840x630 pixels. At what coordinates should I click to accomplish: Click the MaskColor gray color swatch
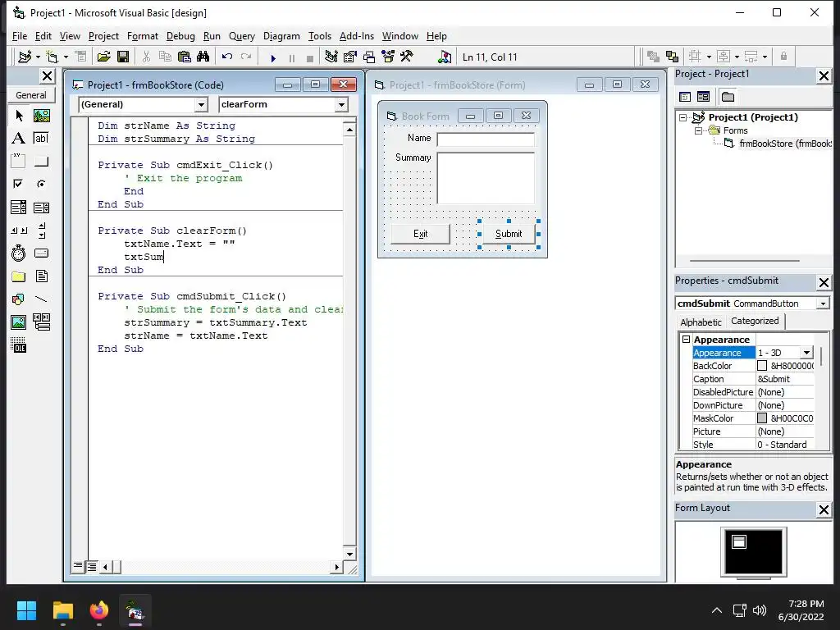click(762, 418)
